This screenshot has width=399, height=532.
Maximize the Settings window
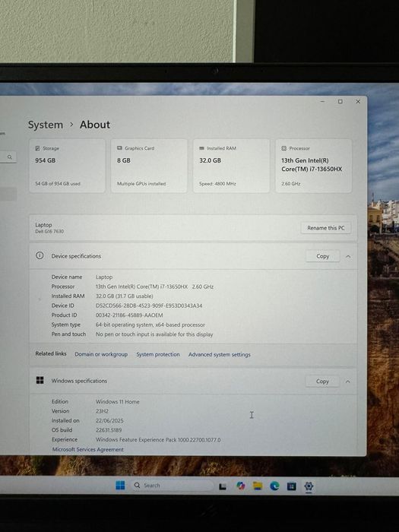point(340,101)
